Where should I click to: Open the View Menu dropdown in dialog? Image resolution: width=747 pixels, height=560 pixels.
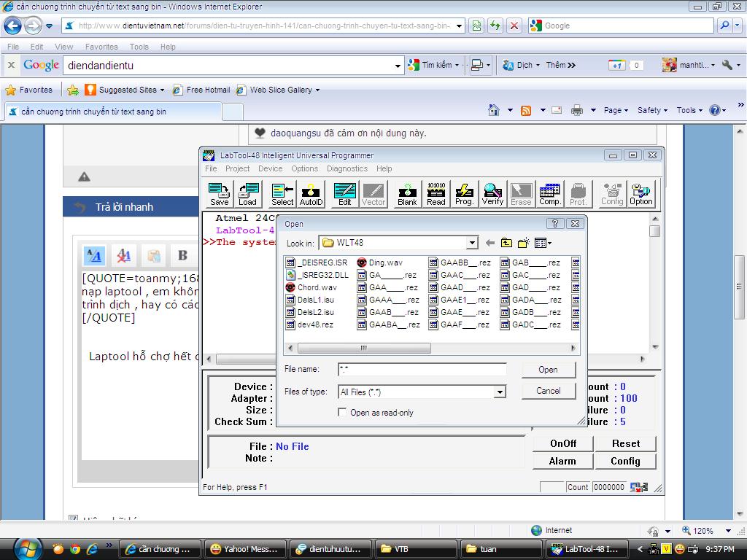[543, 243]
